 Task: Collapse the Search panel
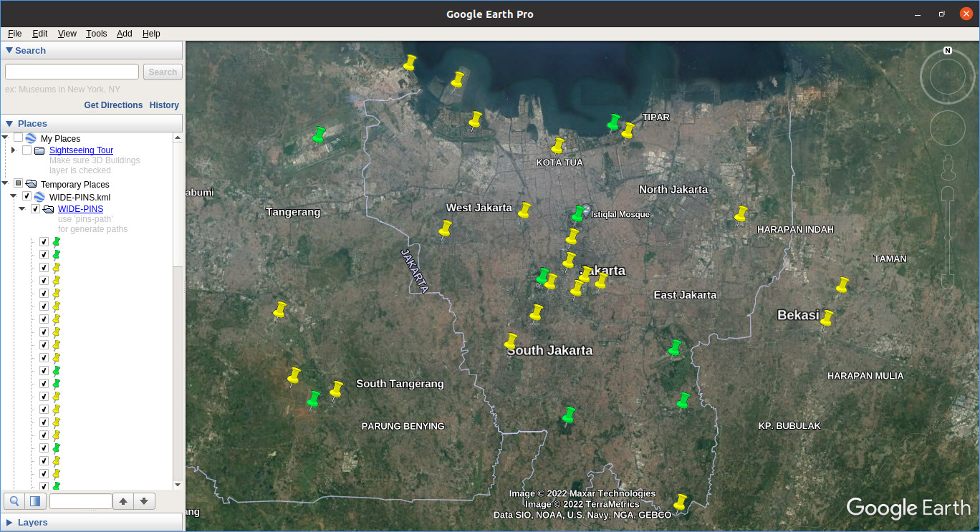click(x=9, y=50)
